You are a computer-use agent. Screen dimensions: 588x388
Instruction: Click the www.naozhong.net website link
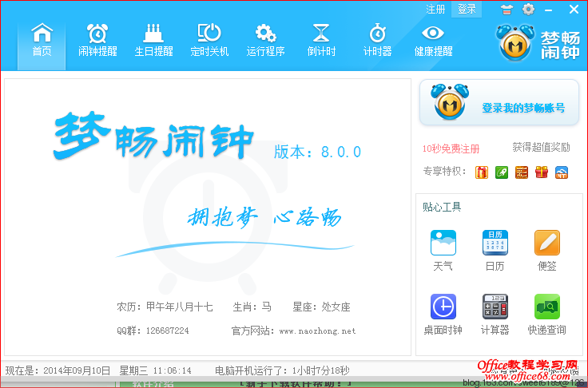(318, 331)
